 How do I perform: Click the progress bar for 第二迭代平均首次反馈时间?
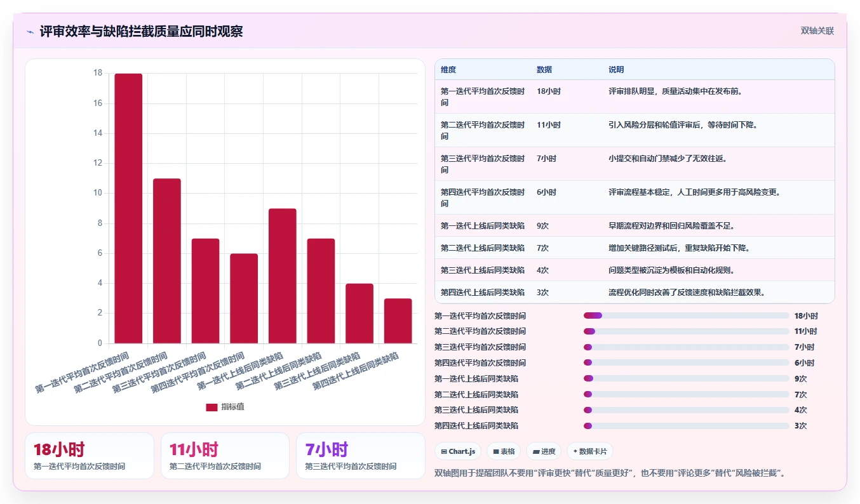tap(686, 331)
